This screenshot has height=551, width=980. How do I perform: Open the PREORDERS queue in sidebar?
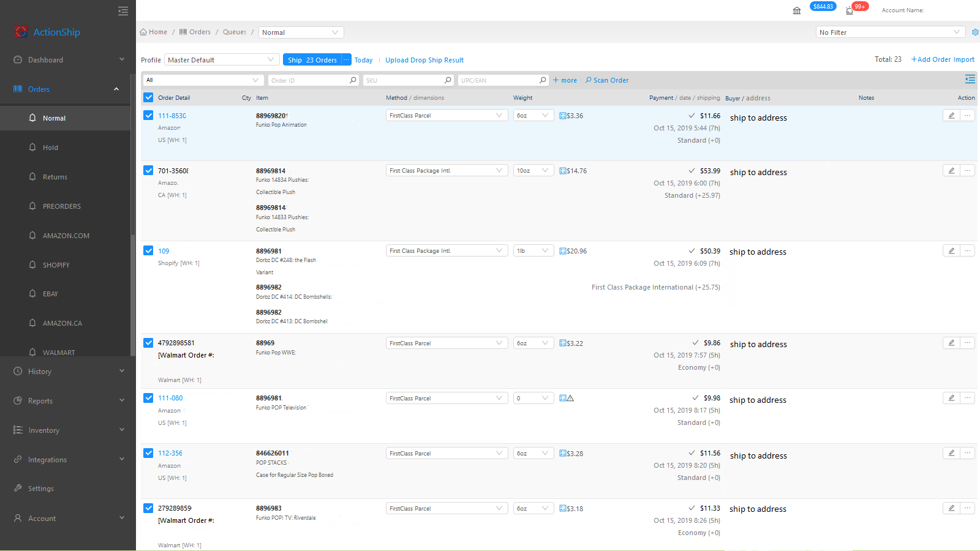coord(65,206)
